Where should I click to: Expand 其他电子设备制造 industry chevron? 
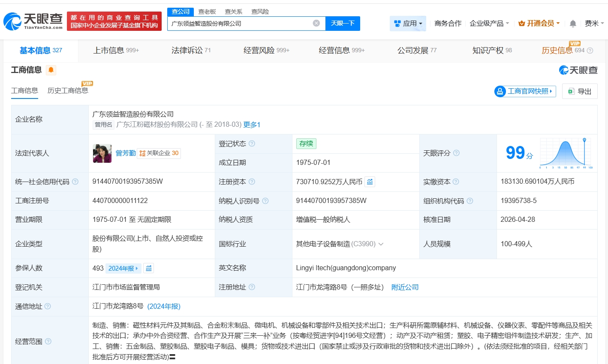381,244
